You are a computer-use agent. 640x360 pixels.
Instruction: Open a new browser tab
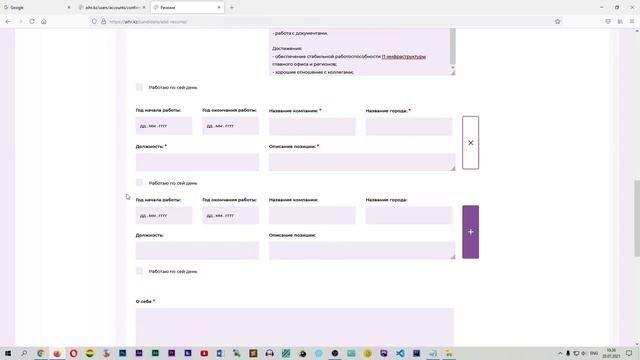[x=232, y=7]
